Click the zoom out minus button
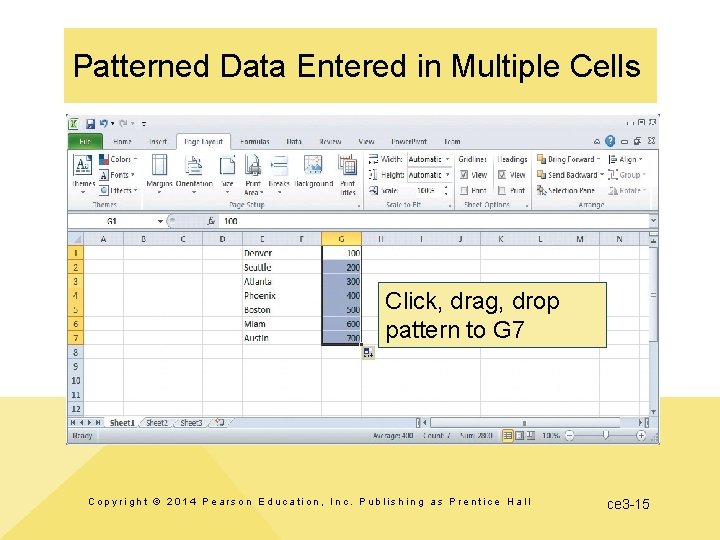Viewport: 720px width, 540px height. [569, 435]
